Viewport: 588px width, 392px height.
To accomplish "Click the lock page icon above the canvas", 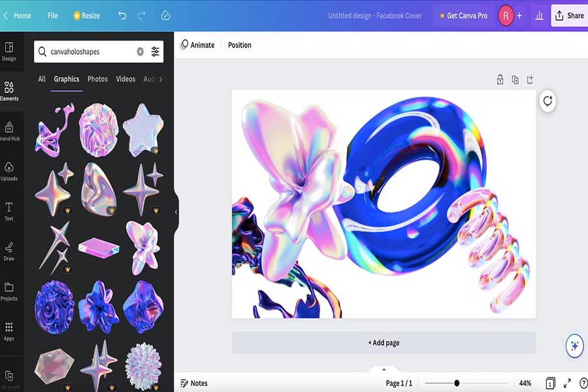I will coord(500,80).
